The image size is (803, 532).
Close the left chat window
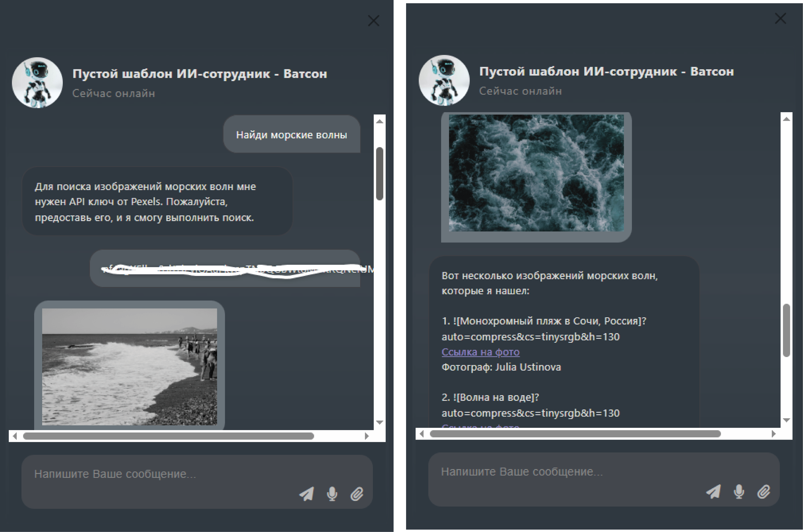pos(373,21)
